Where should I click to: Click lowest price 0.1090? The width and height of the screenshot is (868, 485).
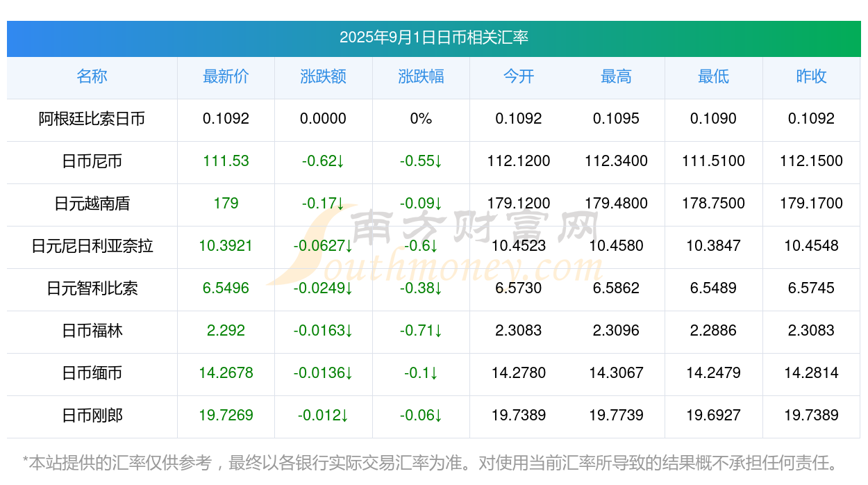tap(714, 119)
